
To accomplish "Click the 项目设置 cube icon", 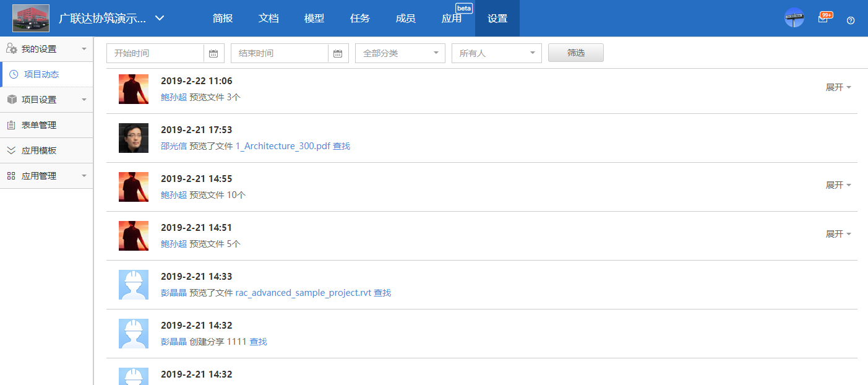I will (11, 100).
